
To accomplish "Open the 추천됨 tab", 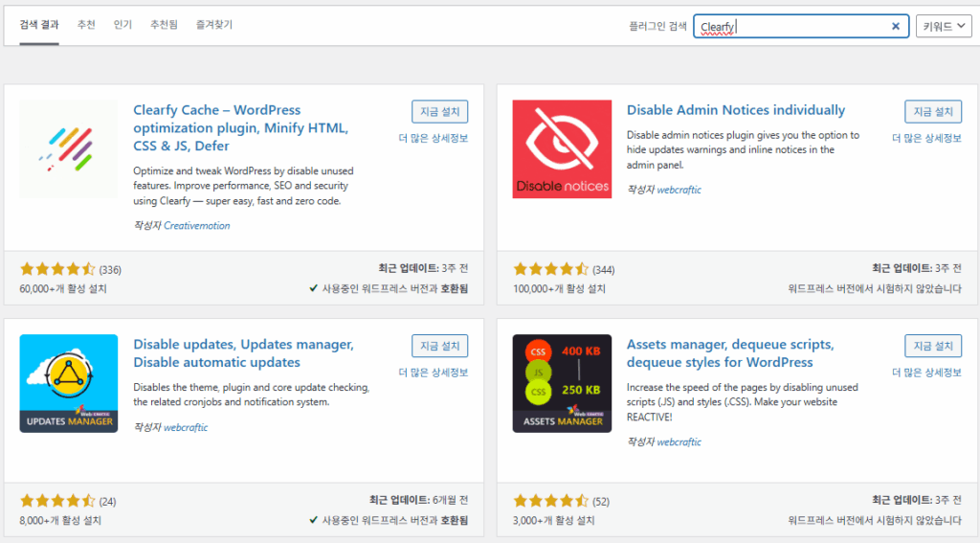I will pyautogui.click(x=164, y=24).
